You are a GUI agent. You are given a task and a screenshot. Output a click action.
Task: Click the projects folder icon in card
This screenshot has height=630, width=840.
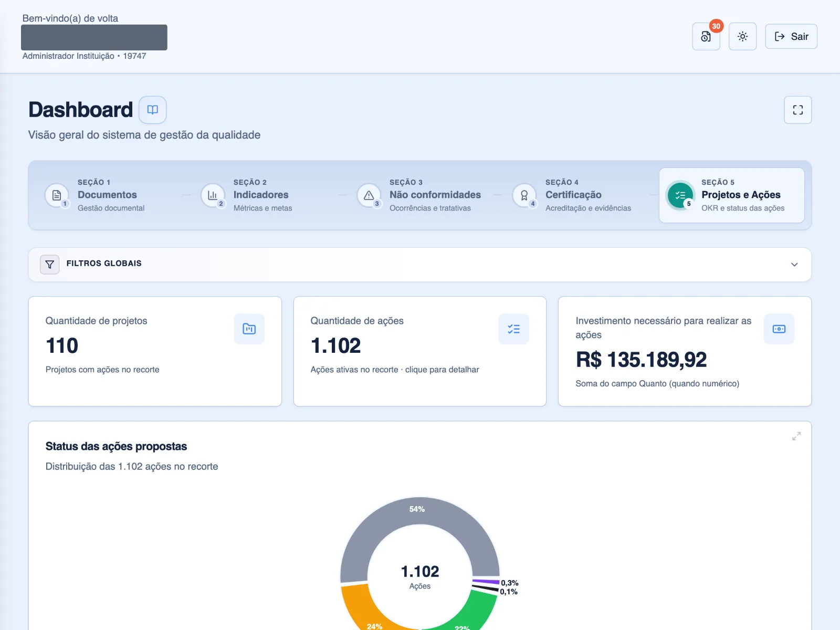tap(249, 329)
